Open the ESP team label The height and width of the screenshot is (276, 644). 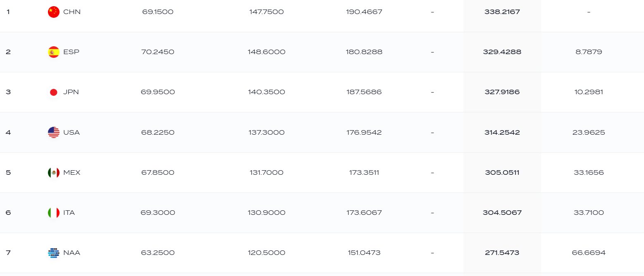[71, 52]
